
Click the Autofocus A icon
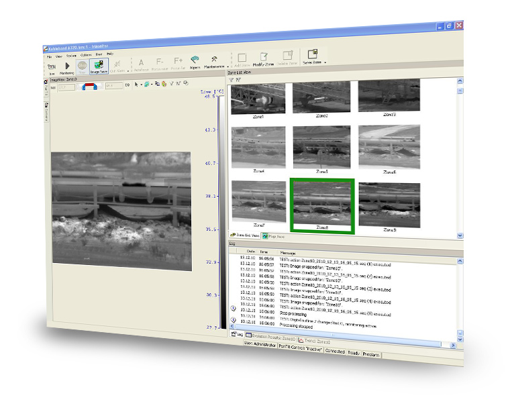coord(141,62)
